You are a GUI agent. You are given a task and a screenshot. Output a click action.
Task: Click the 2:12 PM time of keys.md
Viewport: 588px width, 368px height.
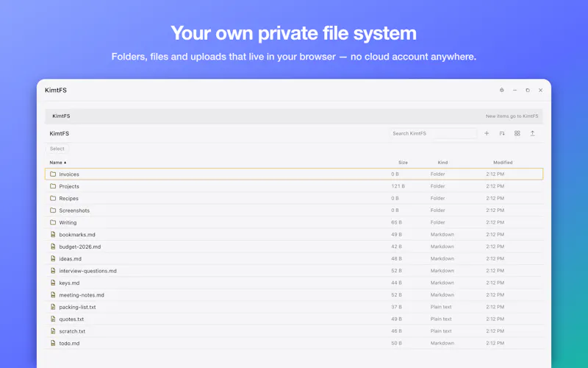(495, 283)
